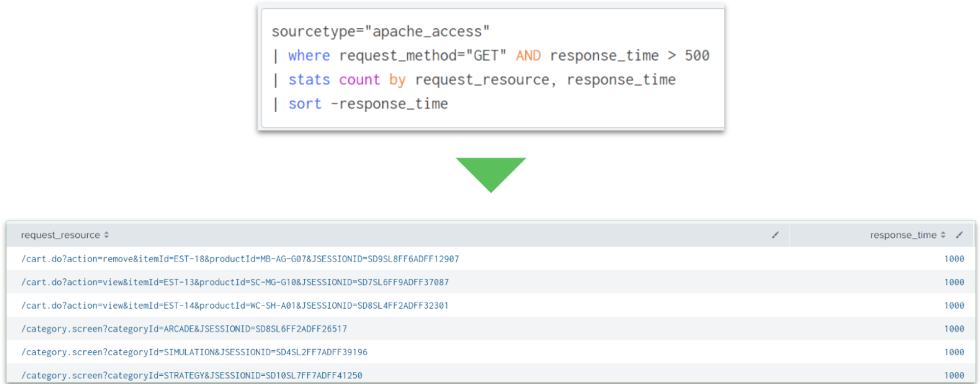Click the 1000 value in the EST-13 row

point(954,282)
